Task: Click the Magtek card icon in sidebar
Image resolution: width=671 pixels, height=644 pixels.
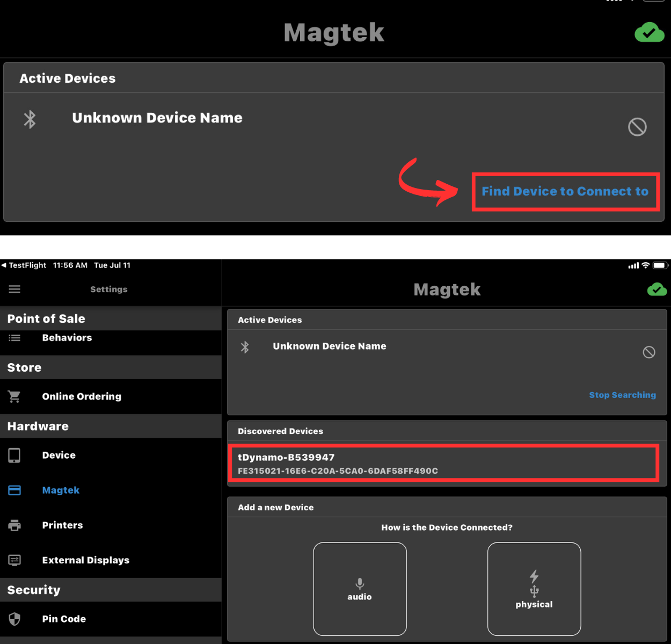Action: tap(14, 490)
